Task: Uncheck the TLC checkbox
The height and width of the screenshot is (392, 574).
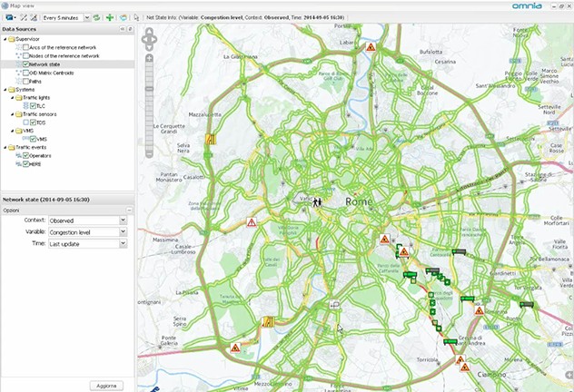Action: [x=33, y=106]
